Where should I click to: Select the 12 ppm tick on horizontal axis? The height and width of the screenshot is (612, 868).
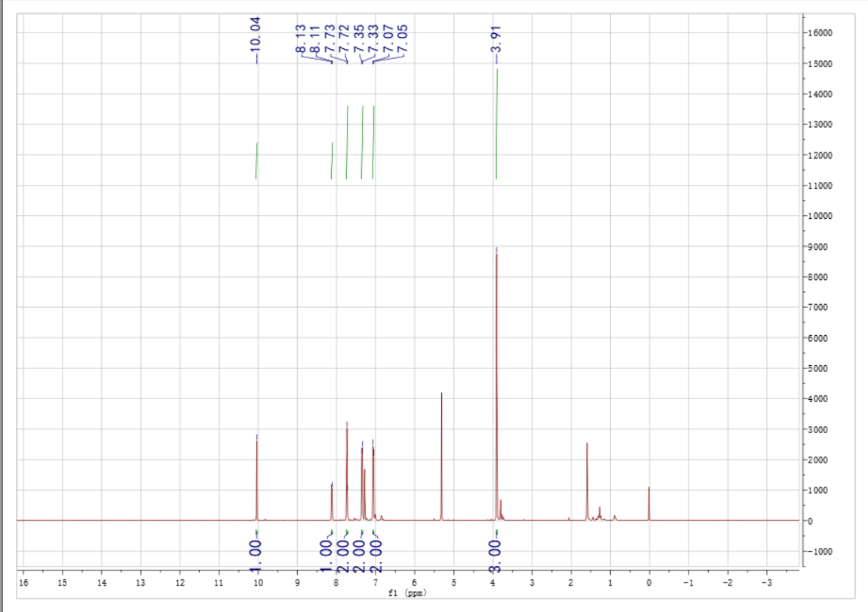point(180,583)
